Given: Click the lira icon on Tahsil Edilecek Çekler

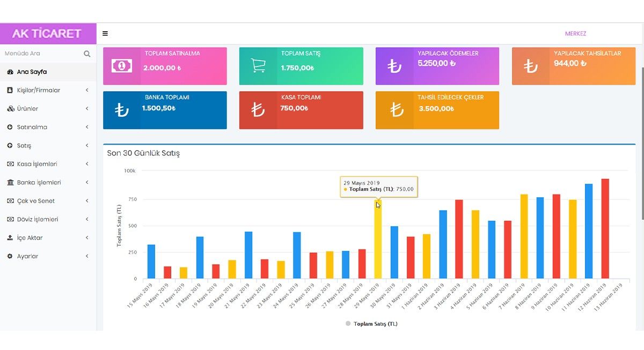Looking at the screenshot, I should pyautogui.click(x=396, y=110).
